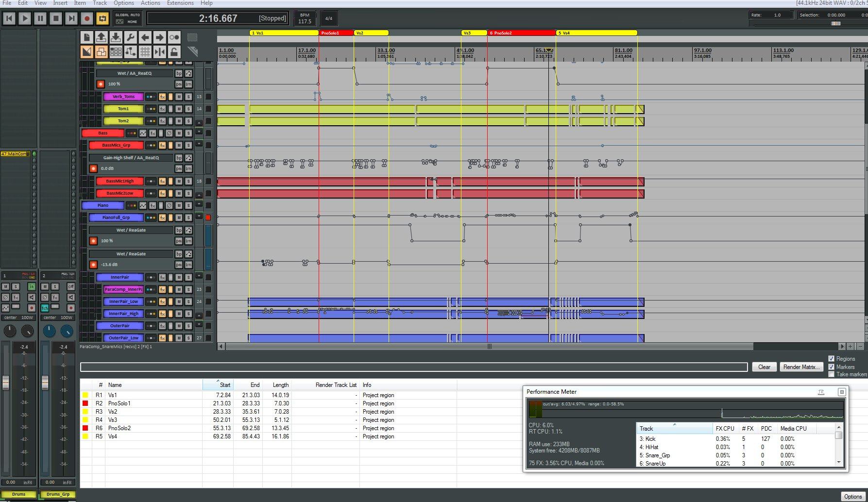Enable the Take markers checkbox
The width and height of the screenshot is (868, 502).
pos(831,374)
